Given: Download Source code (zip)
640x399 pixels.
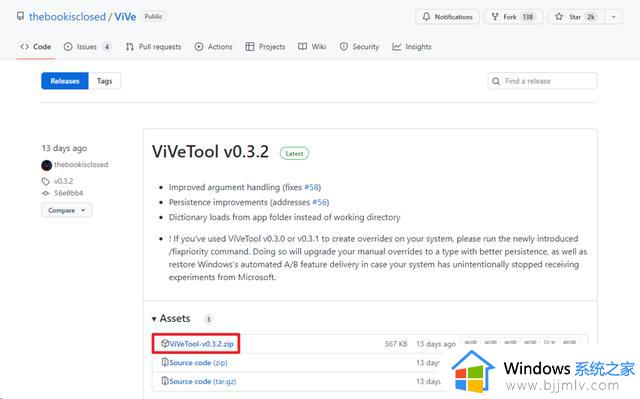Looking at the screenshot, I should pos(198,362).
